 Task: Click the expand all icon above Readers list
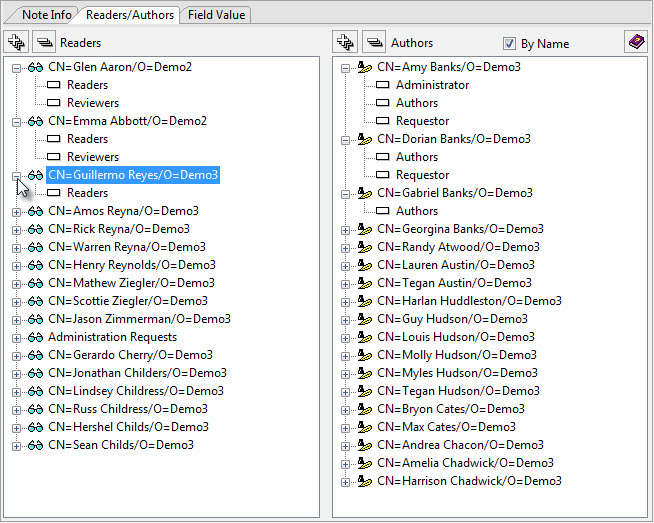pos(16,42)
